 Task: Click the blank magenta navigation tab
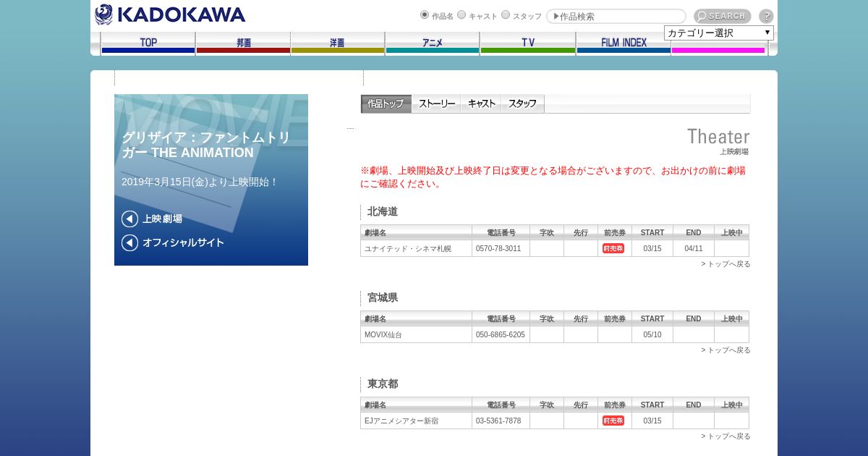coord(718,48)
